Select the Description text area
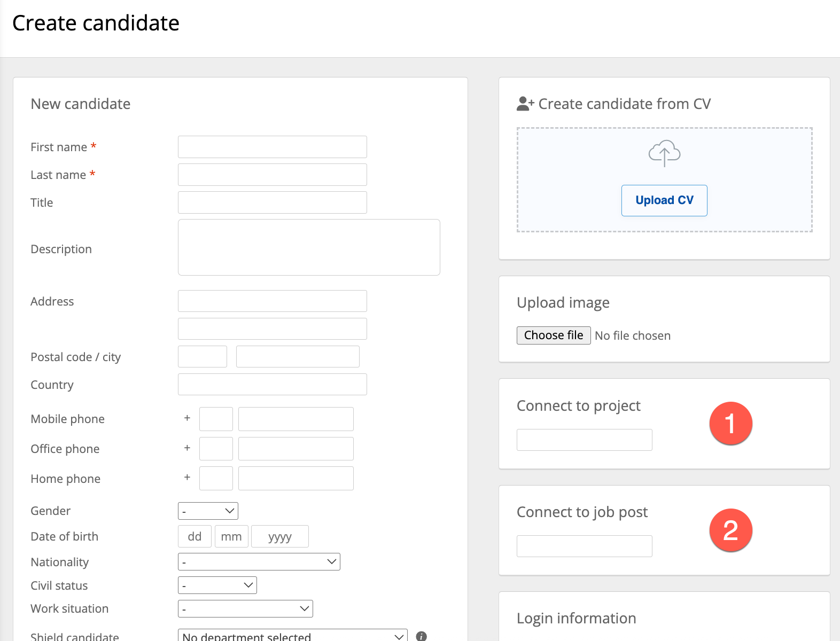The height and width of the screenshot is (641, 840). coord(308,247)
